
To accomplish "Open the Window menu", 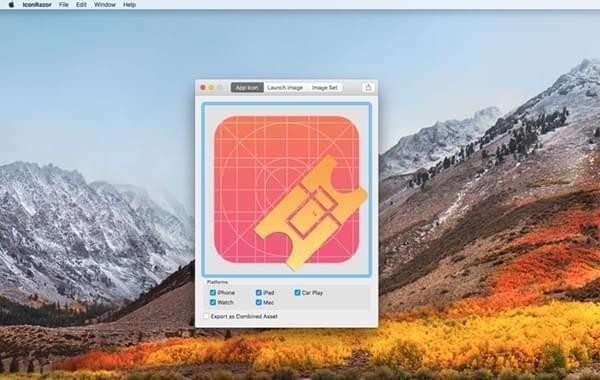I will coord(104,5).
